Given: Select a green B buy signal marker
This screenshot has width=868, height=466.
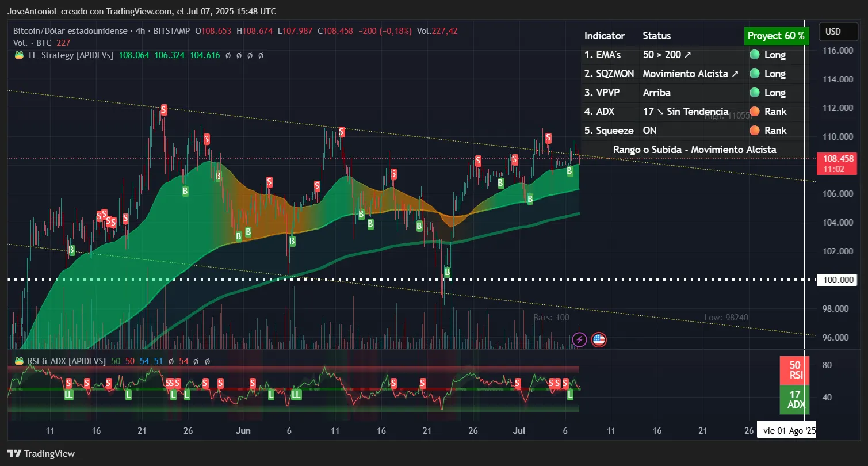Looking at the screenshot, I should 185,190.
